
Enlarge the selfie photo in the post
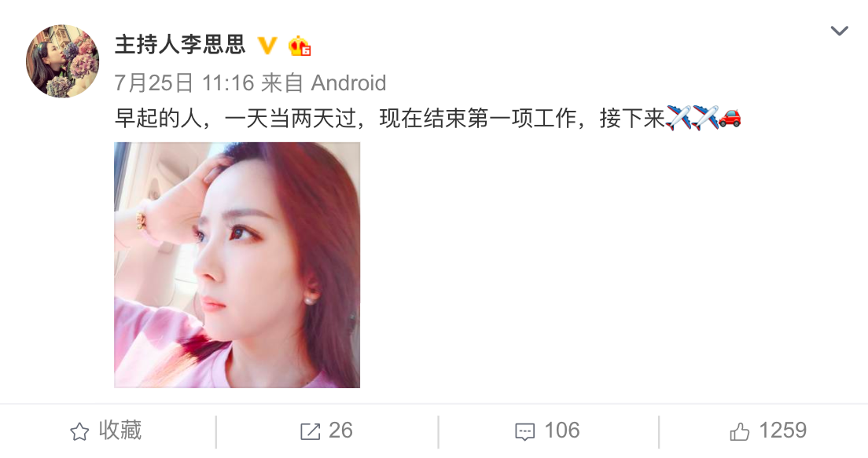tap(237, 265)
